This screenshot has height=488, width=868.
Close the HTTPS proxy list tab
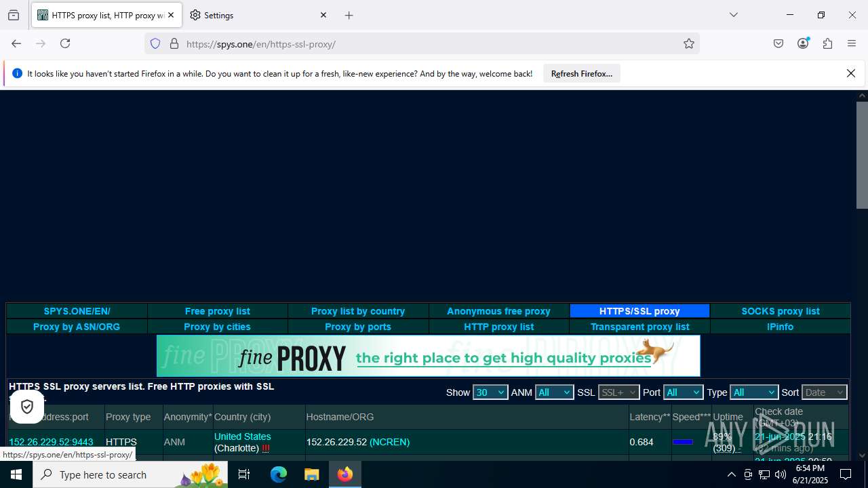(171, 15)
